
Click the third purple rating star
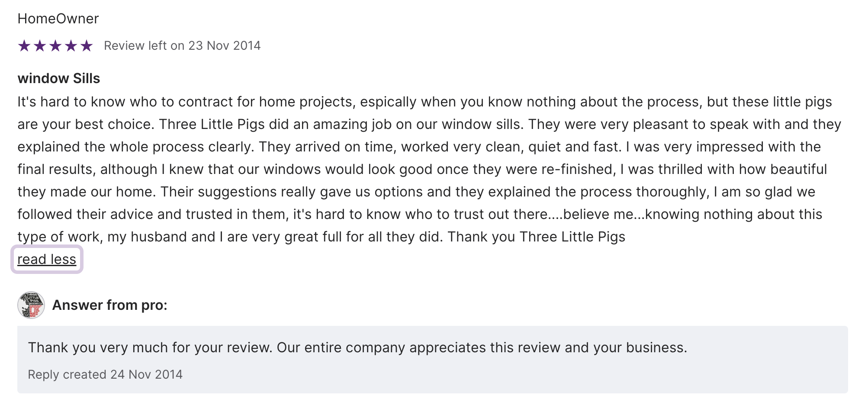(x=55, y=45)
